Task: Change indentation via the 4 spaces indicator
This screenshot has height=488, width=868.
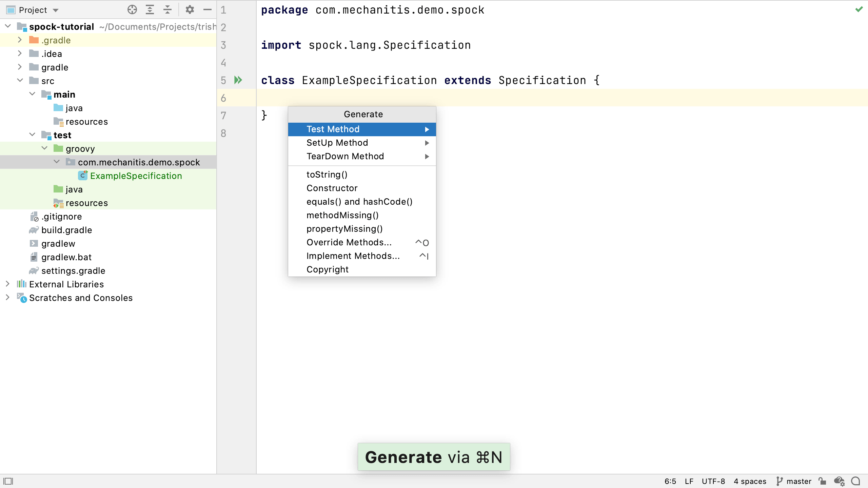Action: pyautogui.click(x=750, y=481)
